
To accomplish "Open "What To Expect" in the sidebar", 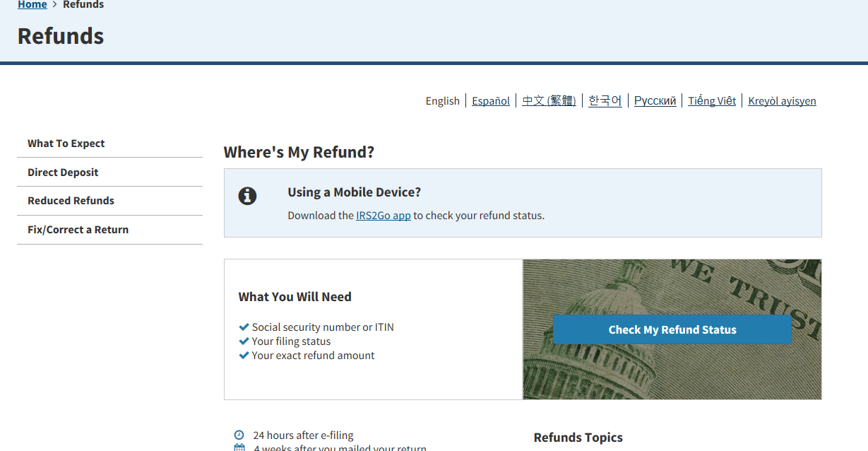I will tap(65, 143).
